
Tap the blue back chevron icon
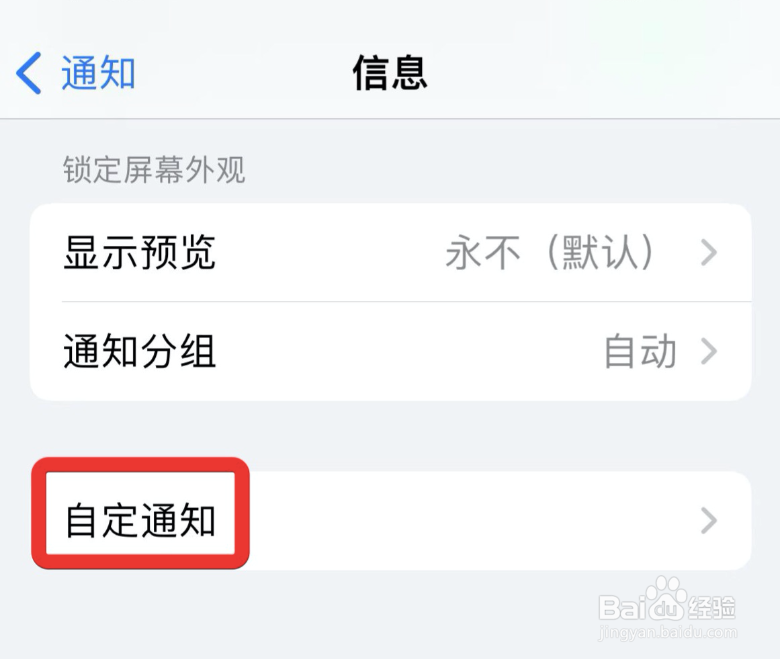(29, 73)
